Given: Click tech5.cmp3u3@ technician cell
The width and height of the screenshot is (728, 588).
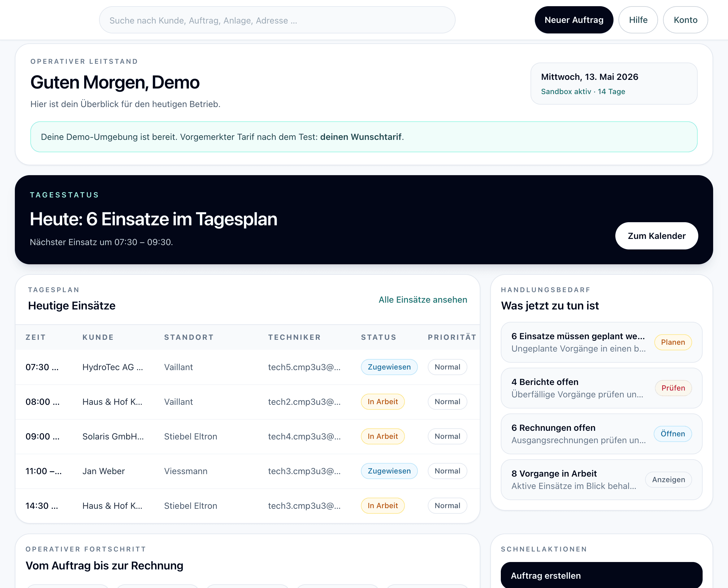Looking at the screenshot, I should (304, 367).
